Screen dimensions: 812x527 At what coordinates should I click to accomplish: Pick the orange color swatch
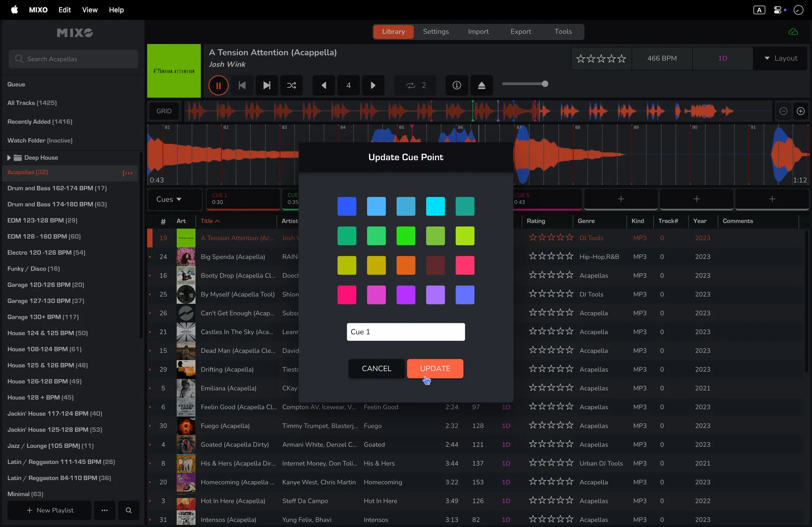(406, 265)
